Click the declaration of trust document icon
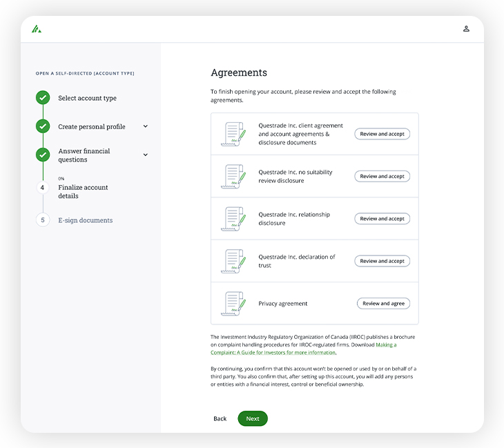Image resolution: width=504 pixels, height=448 pixels. 233,262
